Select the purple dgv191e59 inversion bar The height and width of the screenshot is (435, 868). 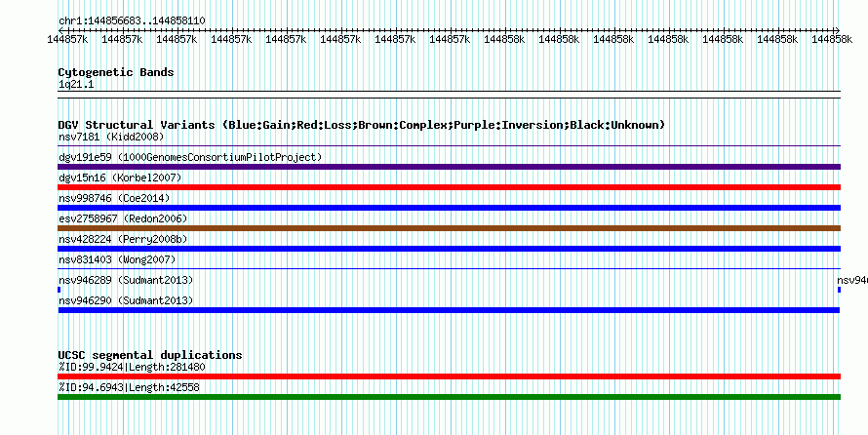pos(450,167)
